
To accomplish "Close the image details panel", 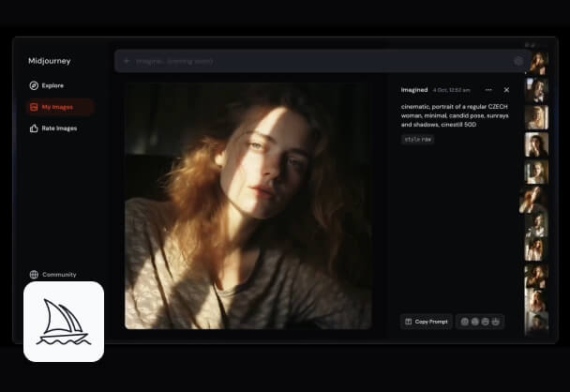I will pos(506,90).
